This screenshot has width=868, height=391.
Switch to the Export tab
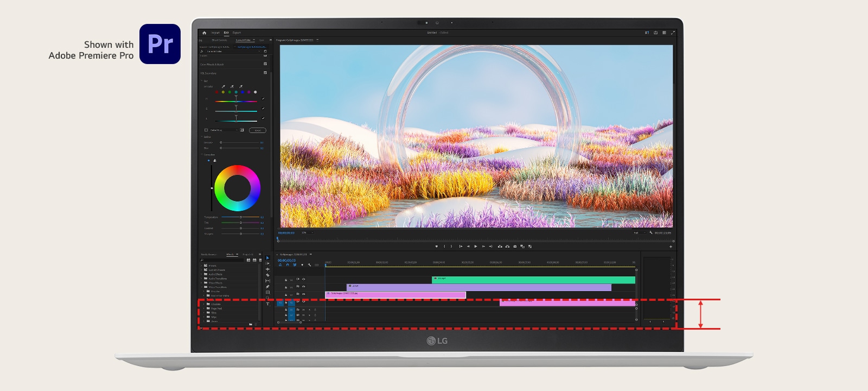coord(237,33)
